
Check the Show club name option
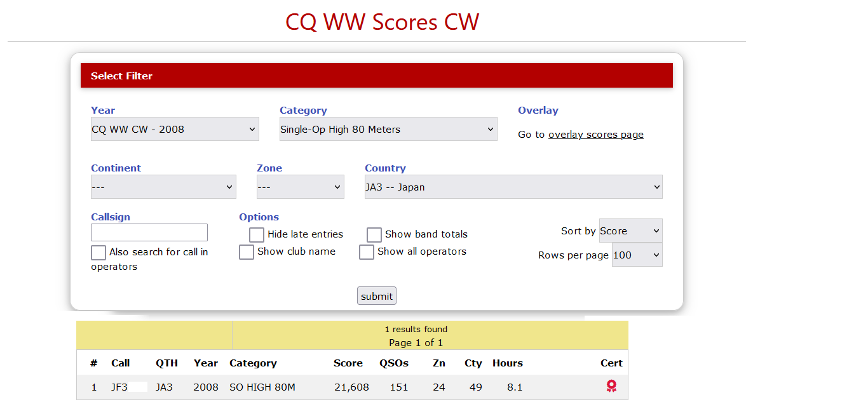[x=247, y=252]
